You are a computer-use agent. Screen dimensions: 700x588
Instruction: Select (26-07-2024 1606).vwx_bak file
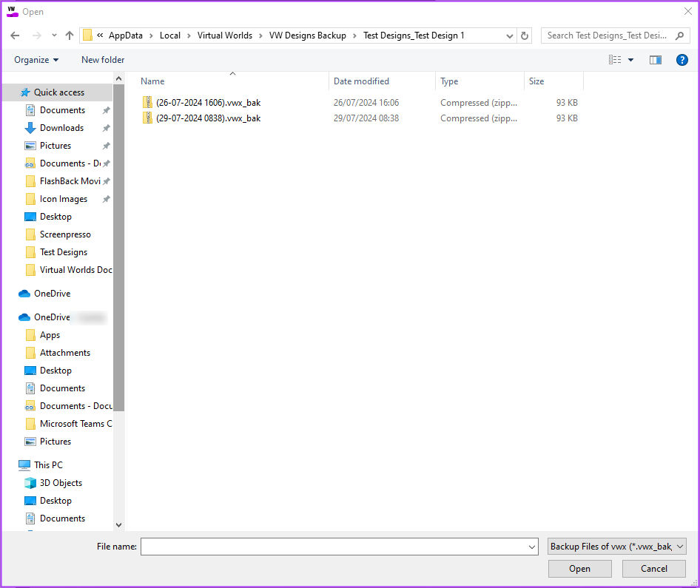click(208, 103)
